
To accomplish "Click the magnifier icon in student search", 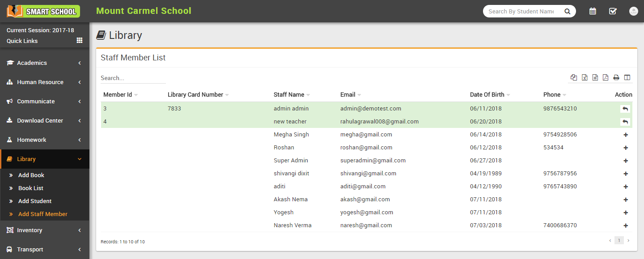I will [567, 12].
